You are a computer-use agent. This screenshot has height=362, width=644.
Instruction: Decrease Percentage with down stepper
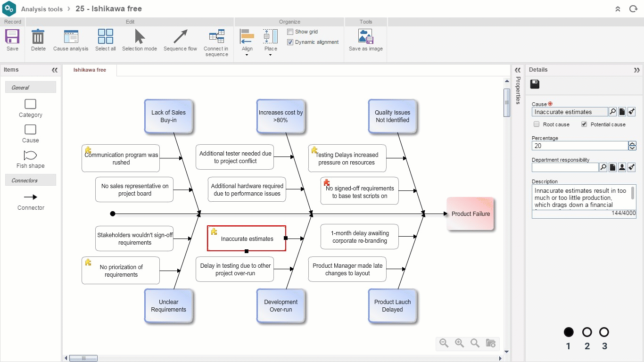pos(632,148)
